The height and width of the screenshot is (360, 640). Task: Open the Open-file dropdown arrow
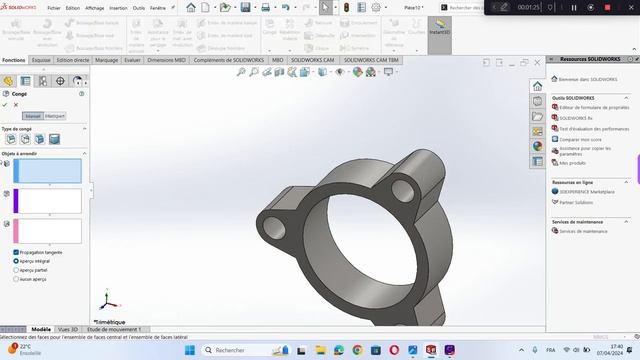[235, 7]
